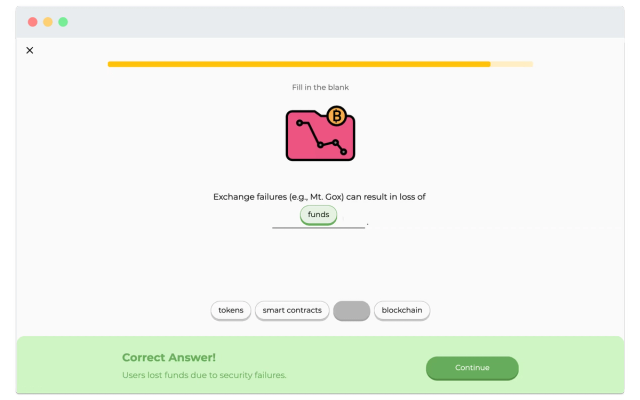Click the pink Bitcoin chart folder illustration

pyautogui.click(x=320, y=133)
